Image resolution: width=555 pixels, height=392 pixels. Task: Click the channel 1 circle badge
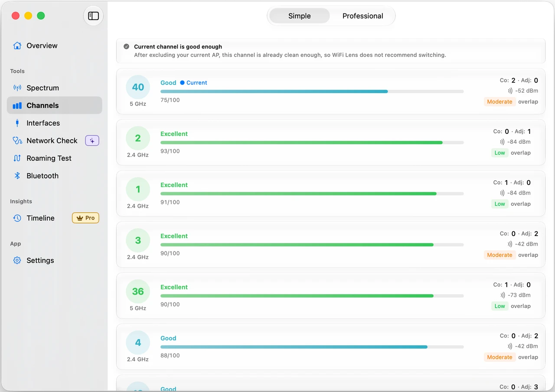point(138,189)
